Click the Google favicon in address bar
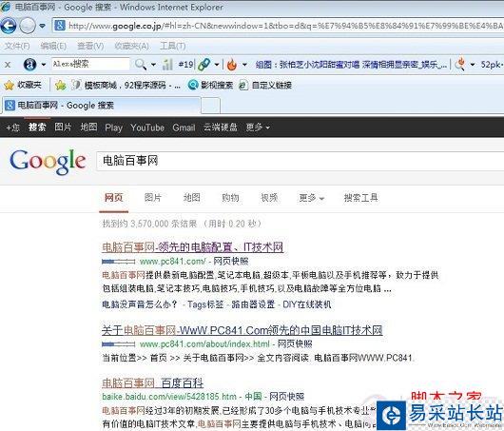Viewport: 504px width, 431px height. pos(60,26)
